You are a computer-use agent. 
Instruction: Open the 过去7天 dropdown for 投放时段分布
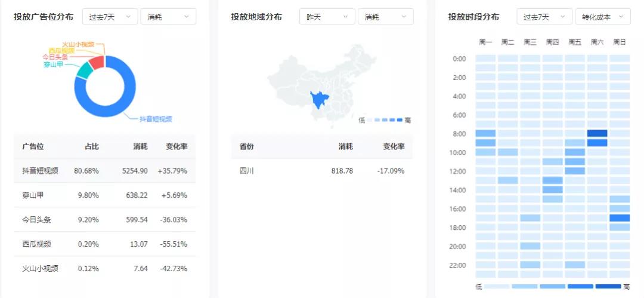544,17
